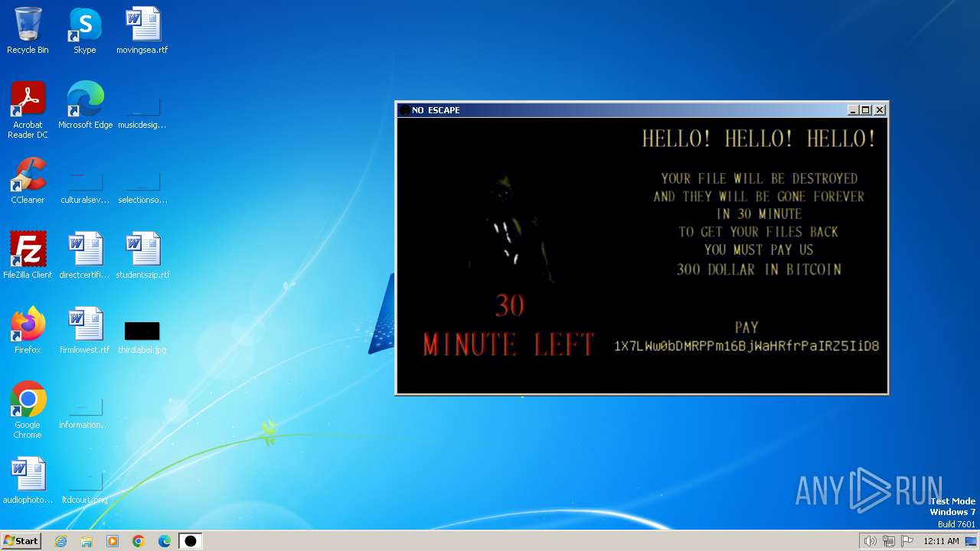980x551 pixels.
Task: Open the Recycle Bin icon
Action: [x=28, y=31]
